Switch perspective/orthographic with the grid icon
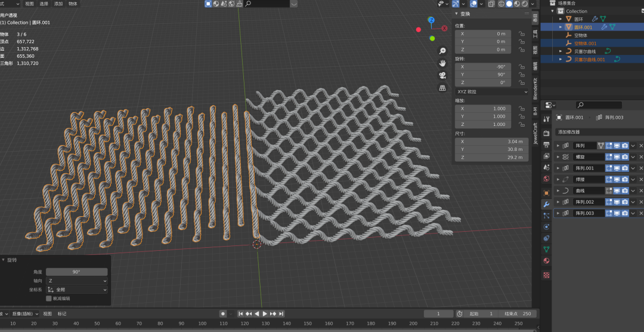This screenshot has width=644, height=332. (442, 88)
